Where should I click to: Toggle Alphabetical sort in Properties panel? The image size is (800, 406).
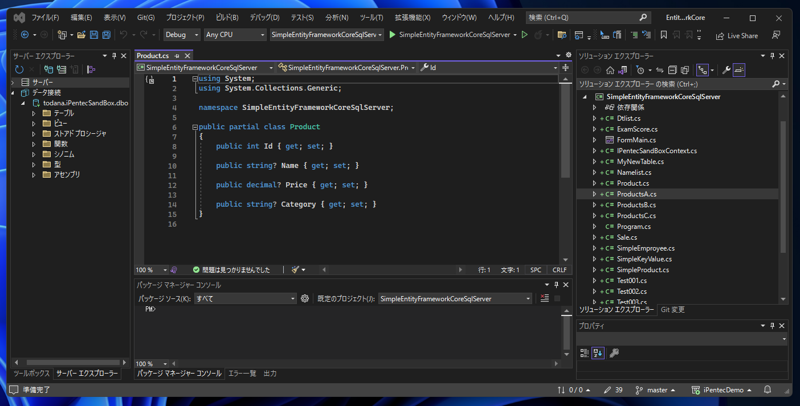[598, 353]
